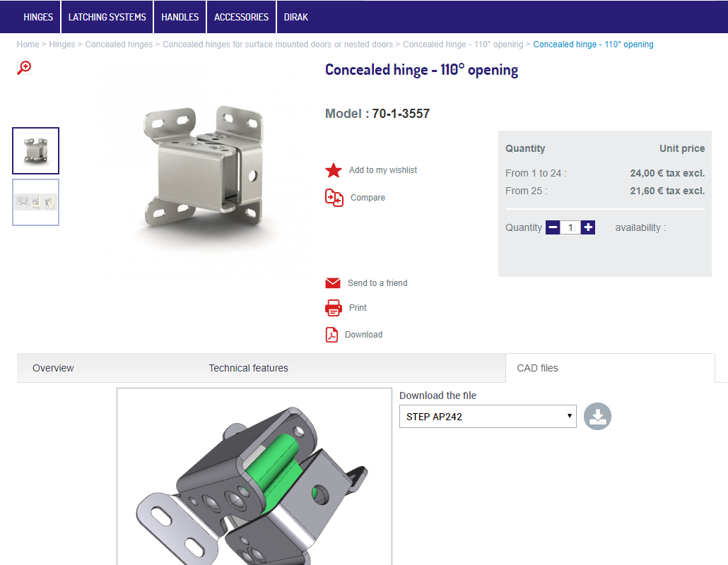Open the STEP AP242 file format dropdown
Image resolution: width=728 pixels, height=565 pixels.
coord(488,417)
